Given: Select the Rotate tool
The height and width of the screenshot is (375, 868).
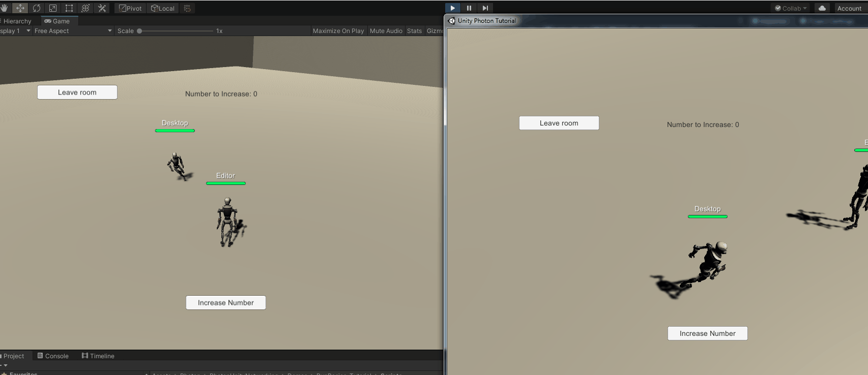Looking at the screenshot, I should [x=36, y=8].
